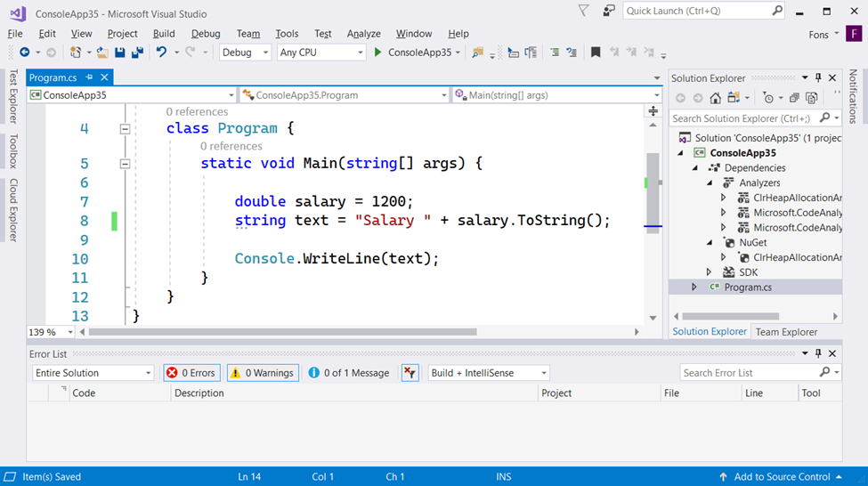The width and height of the screenshot is (868, 486).
Task: Sort the Error List by Description column
Action: pyautogui.click(x=354, y=393)
